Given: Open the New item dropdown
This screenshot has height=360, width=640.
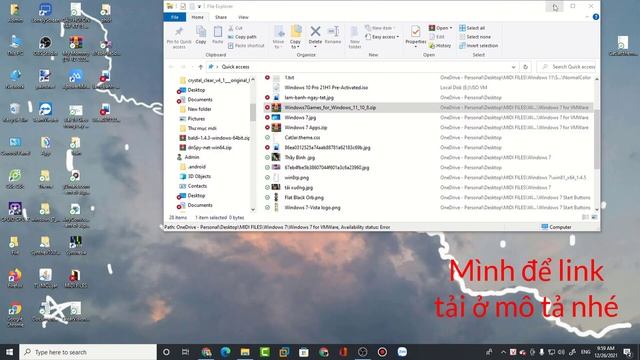Looking at the screenshot, I should (380, 28).
